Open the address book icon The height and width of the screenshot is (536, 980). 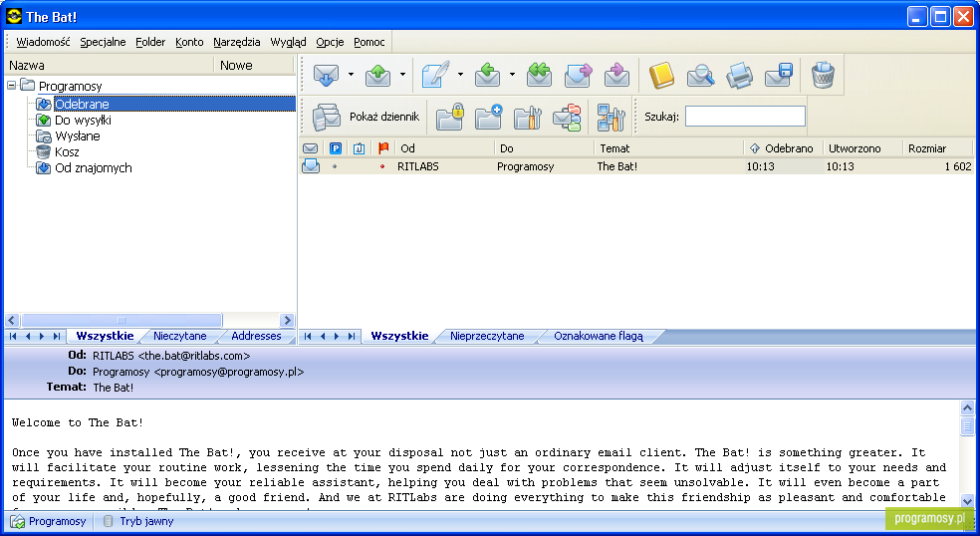click(x=661, y=75)
